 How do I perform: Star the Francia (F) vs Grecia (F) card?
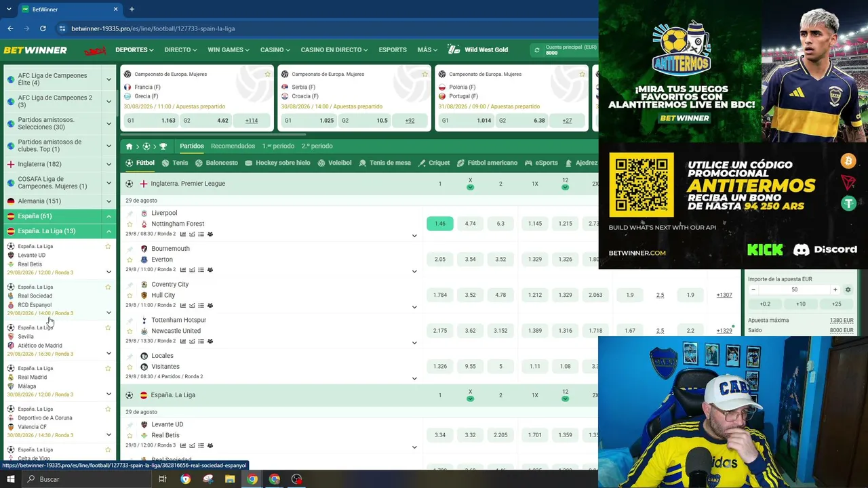tap(268, 74)
